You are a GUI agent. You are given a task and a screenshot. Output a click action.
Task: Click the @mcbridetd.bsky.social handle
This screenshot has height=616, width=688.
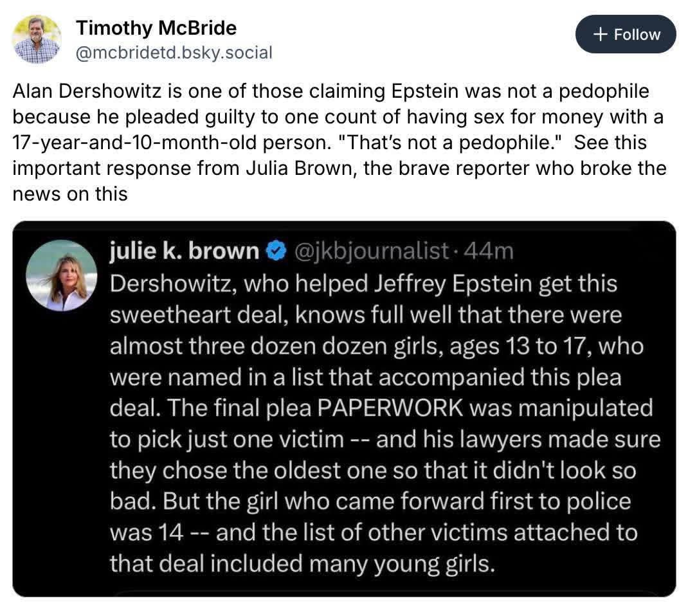(x=174, y=53)
